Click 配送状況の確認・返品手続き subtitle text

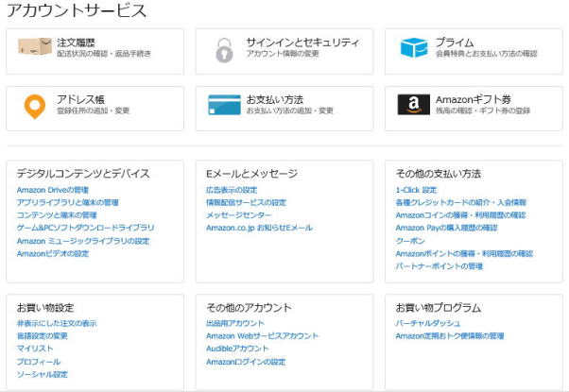tap(104, 54)
